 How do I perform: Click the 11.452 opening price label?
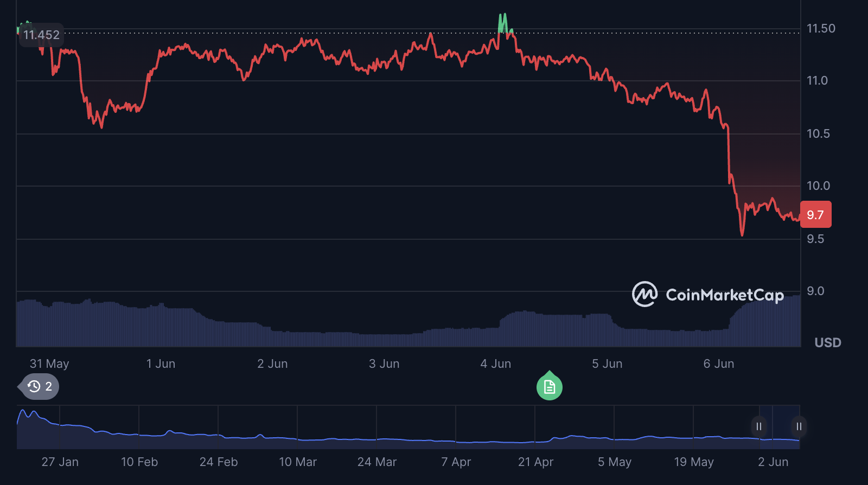[x=41, y=35]
